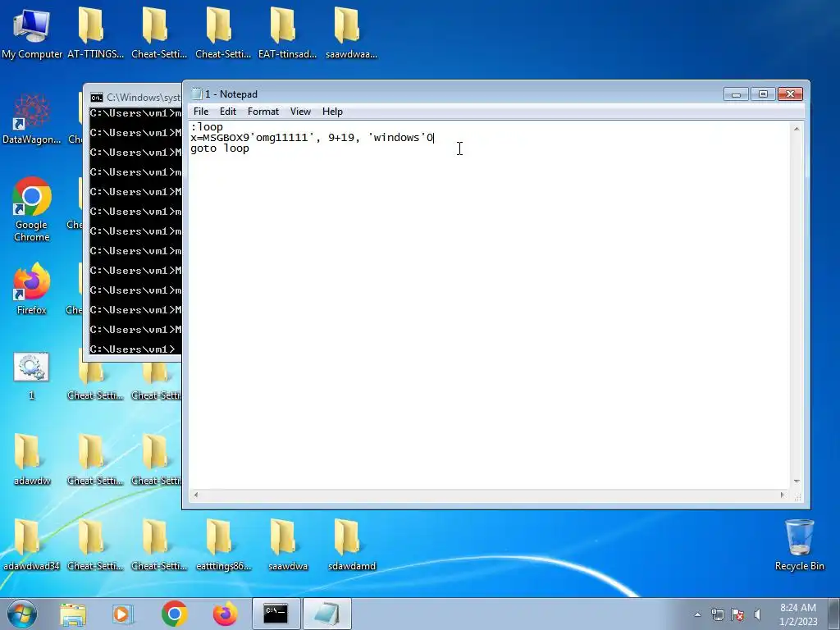Open the Notepad Edit menu

pyautogui.click(x=228, y=112)
